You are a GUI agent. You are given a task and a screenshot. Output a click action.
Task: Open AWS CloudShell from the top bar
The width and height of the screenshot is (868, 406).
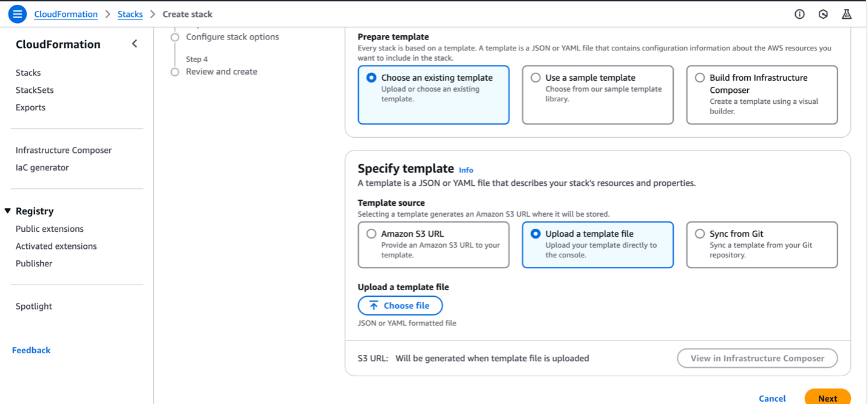823,13
